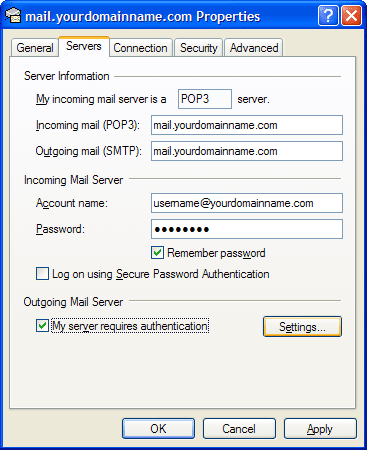This screenshot has height=450, width=367.
Task: Click the Outgoing mail (SMTP) field
Action: coord(247,151)
